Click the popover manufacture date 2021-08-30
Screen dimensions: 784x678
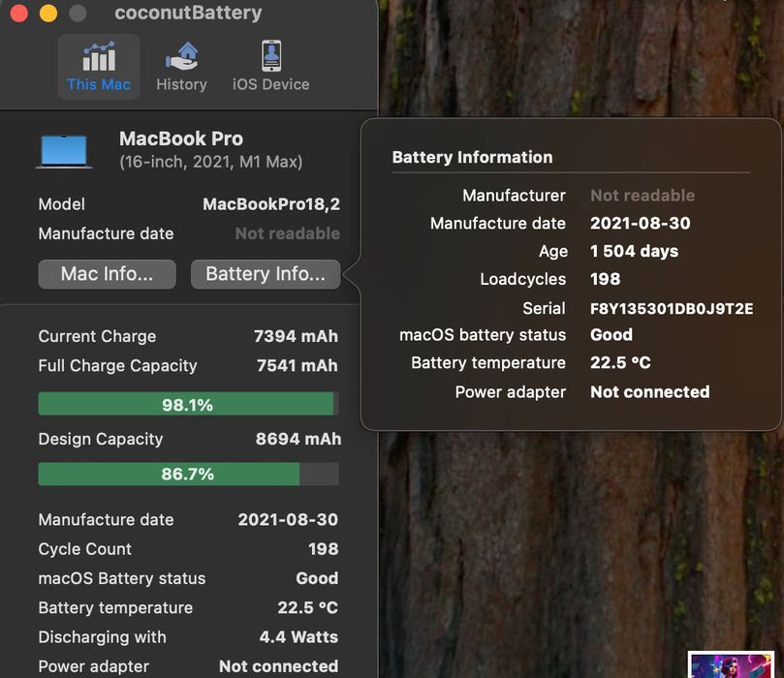pos(640,223)
